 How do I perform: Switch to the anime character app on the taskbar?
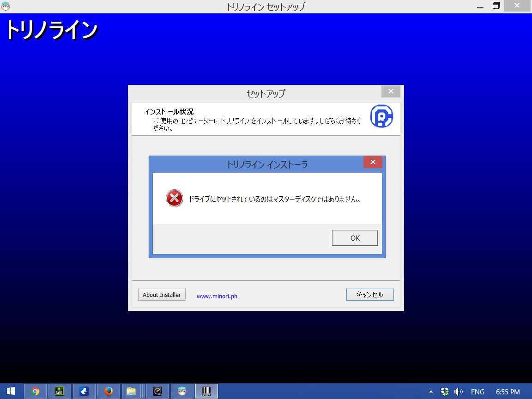coord(182,391)
